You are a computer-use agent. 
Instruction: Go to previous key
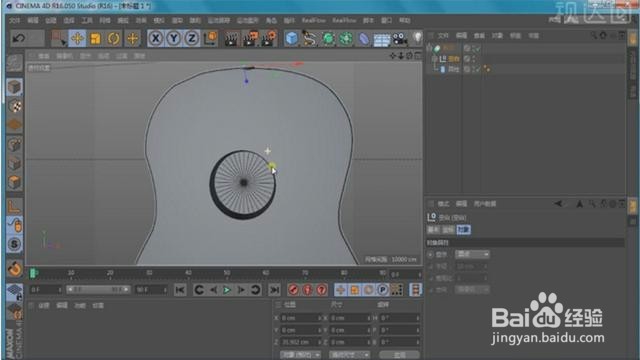199,290
